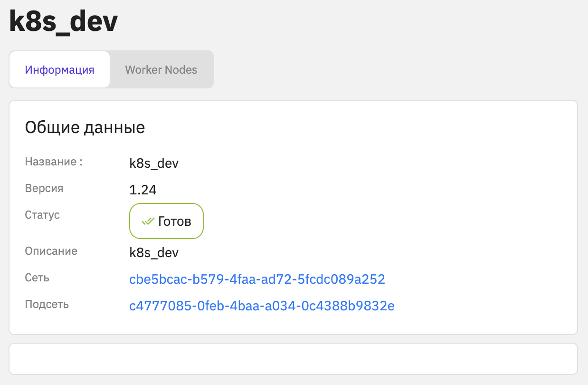588x385 pixels.
Task: Click the Название field label
Action: coord(54,162)
